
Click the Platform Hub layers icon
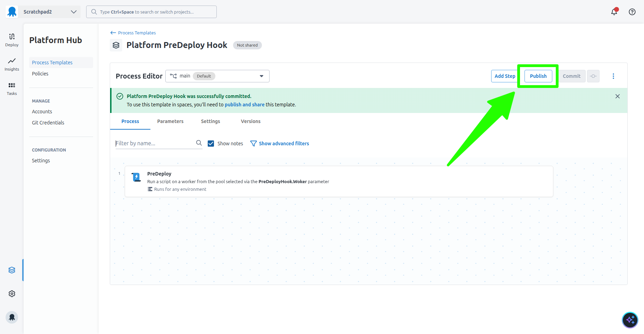[12, 270]
